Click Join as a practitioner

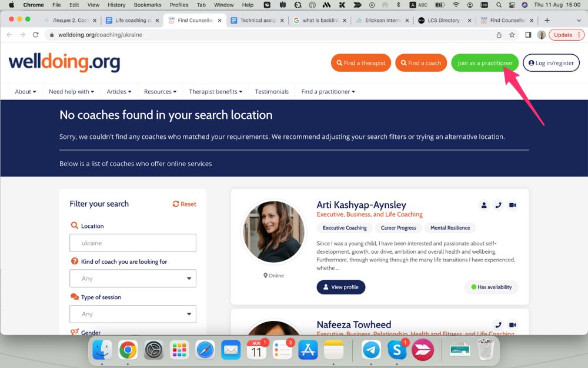pyautogui.click(x=485, y=63)
